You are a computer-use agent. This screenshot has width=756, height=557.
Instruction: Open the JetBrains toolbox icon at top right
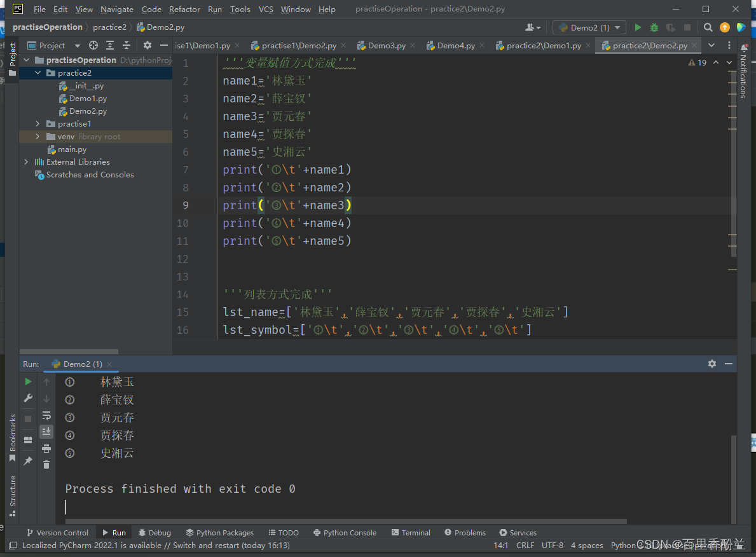click(x=741, y=27)
